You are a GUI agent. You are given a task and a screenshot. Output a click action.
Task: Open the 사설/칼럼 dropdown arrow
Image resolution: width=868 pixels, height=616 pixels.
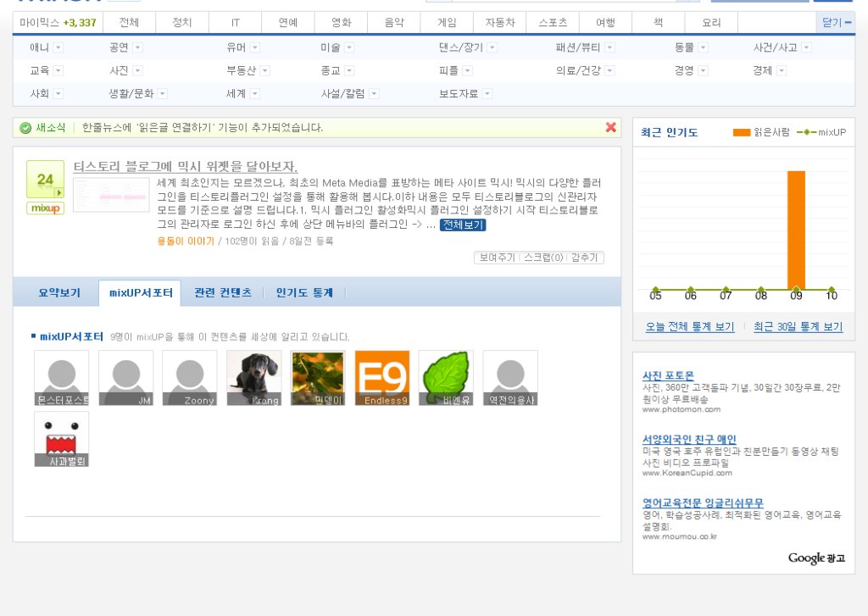click(374, 94)
